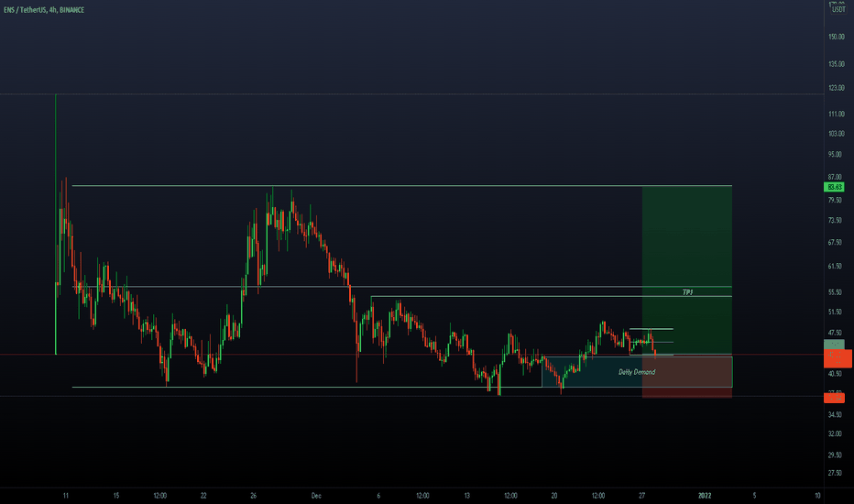This screenshot has width=854, height=504.
Task: Click the 40.50 price axis label
Action: 835,374
